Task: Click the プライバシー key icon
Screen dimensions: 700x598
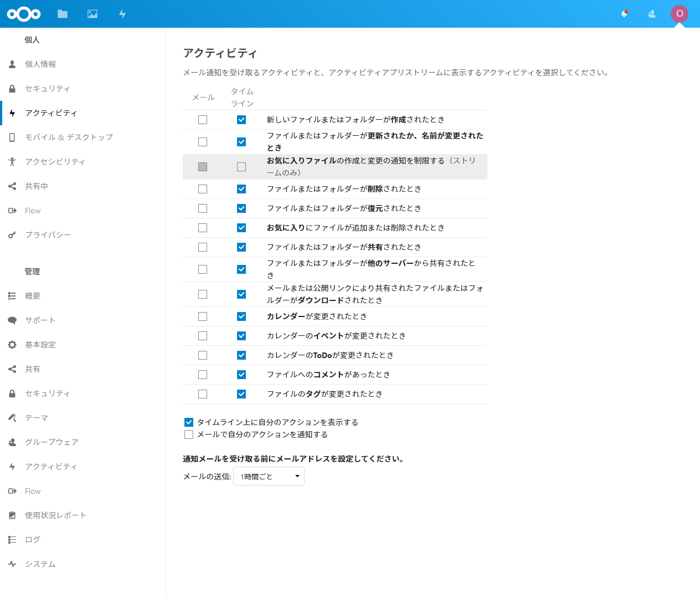Action: 12,235
